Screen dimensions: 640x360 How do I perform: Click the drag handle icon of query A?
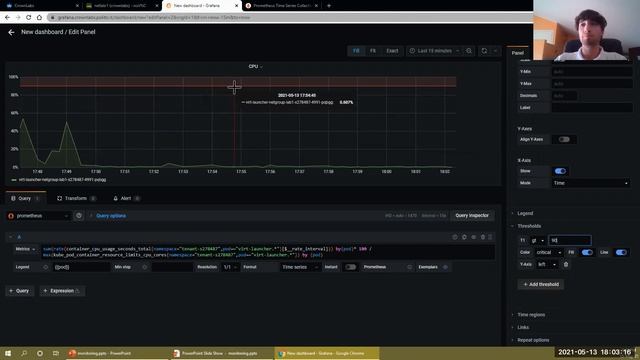coord(490,237)
